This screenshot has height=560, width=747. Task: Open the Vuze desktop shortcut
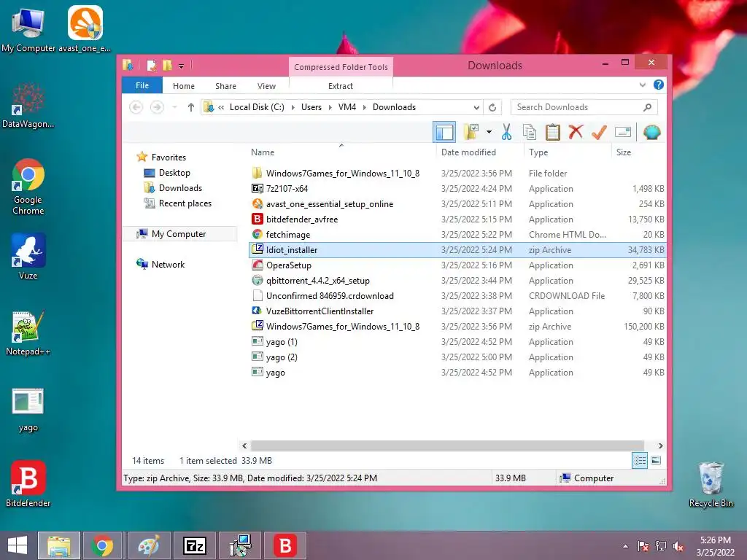[x=28, y=256]
